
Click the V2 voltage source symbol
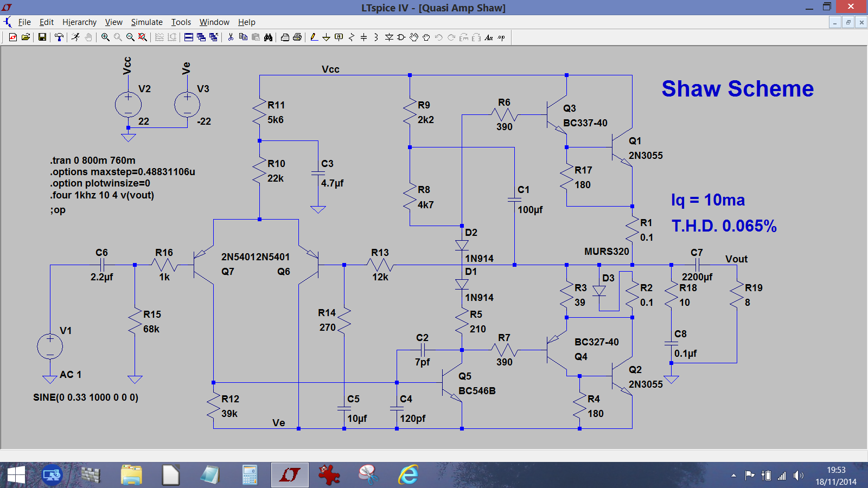[x=129, y=105]
